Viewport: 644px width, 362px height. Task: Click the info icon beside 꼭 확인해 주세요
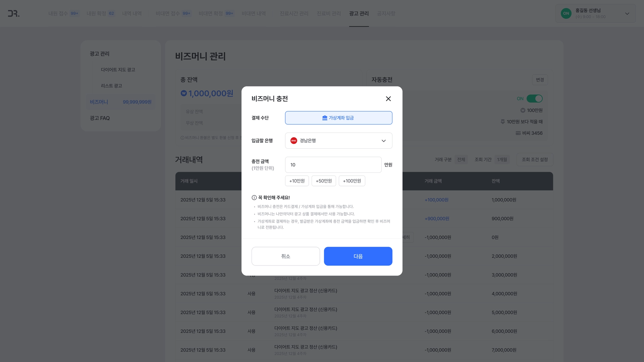(x=254, y=198)
